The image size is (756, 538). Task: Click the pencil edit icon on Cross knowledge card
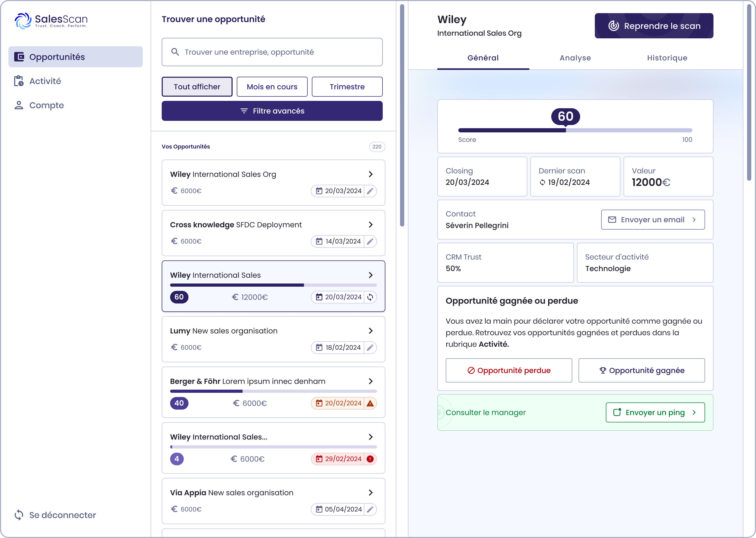pos(370,241)
